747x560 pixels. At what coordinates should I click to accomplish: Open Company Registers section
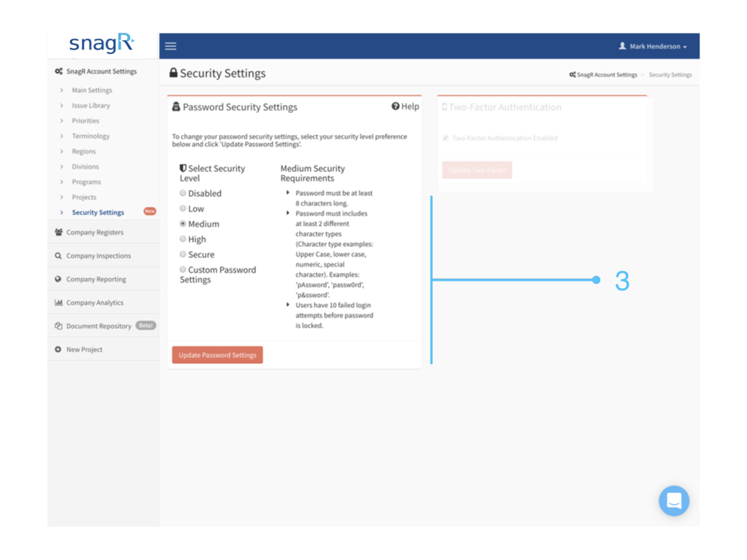click(95, 233)
